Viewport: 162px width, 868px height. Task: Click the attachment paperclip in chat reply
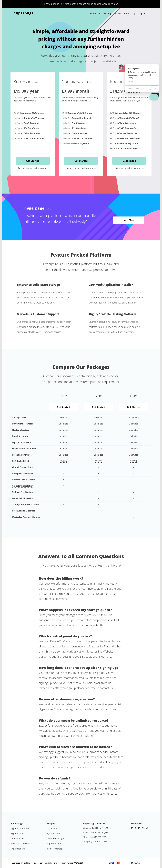(x=155, y=89)
